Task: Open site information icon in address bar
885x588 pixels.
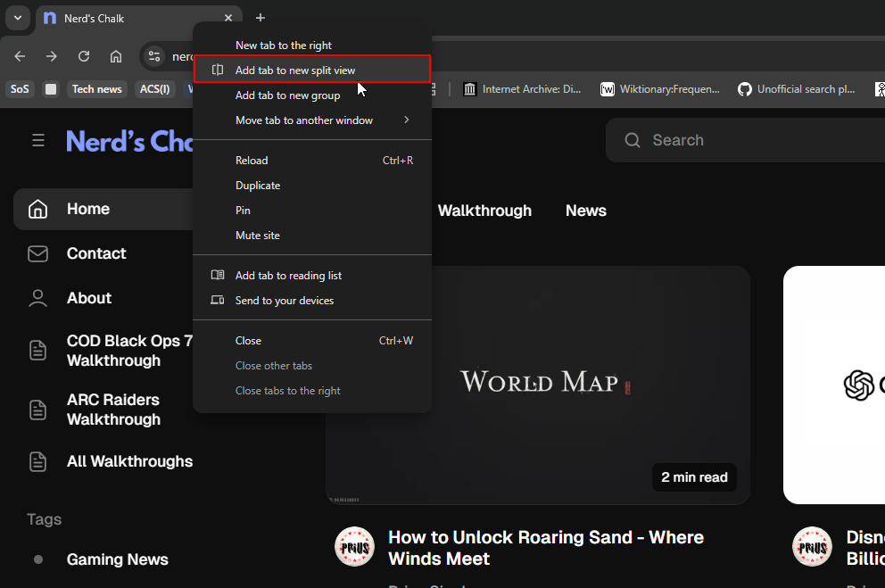Action: (154, 56)
